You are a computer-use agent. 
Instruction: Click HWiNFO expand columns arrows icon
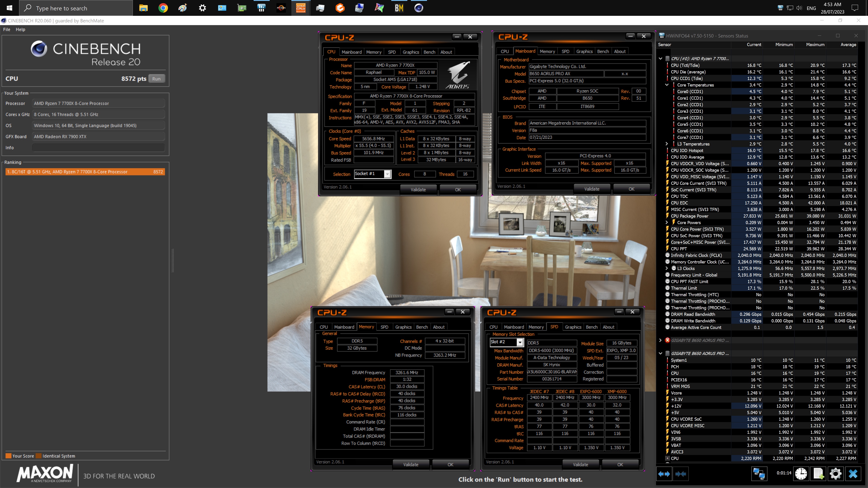click(x=664, y=474)
